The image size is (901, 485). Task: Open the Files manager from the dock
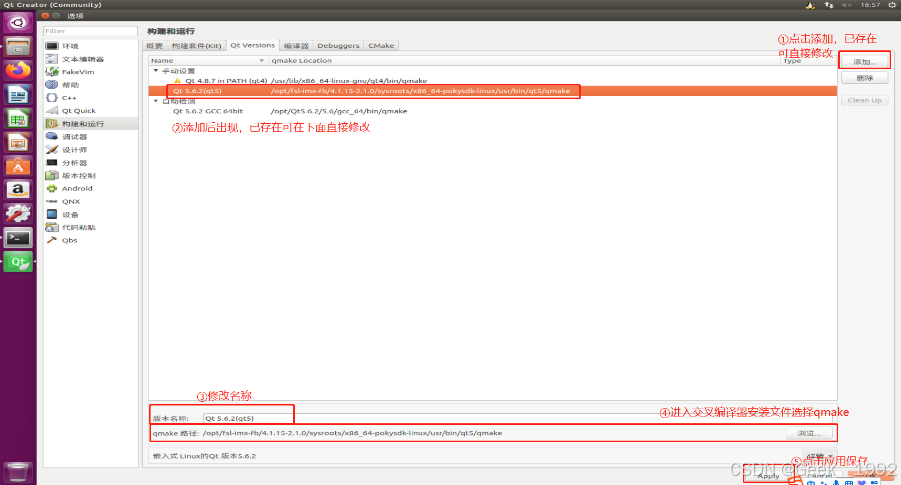click(x=18, y=46)
